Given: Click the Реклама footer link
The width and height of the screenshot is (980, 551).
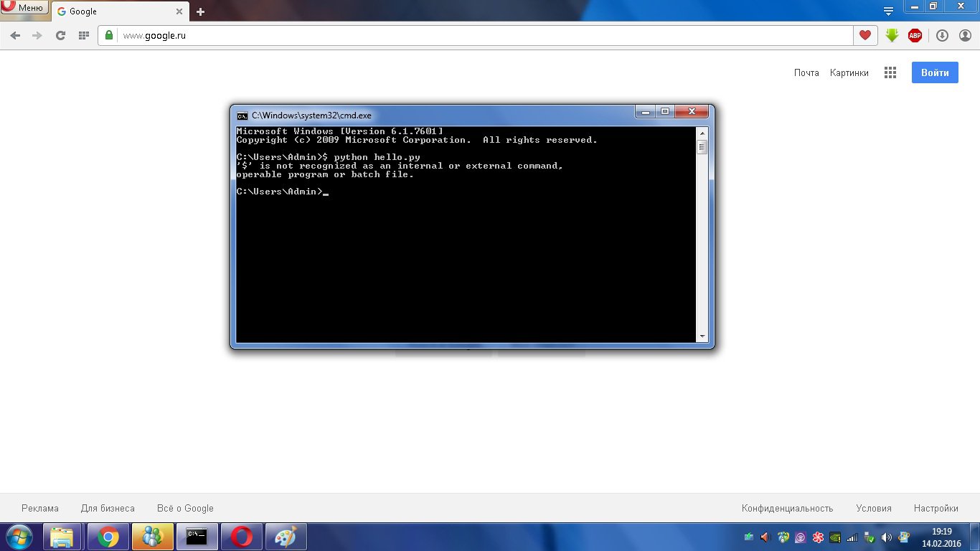Looking at the screenshot, I should (x=40, y=508).
